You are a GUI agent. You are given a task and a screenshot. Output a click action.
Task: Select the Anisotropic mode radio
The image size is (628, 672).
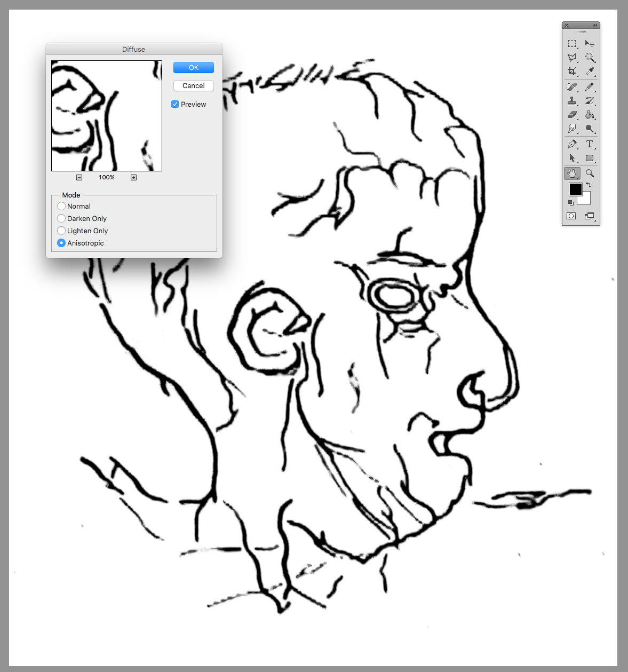click(61, 243)
